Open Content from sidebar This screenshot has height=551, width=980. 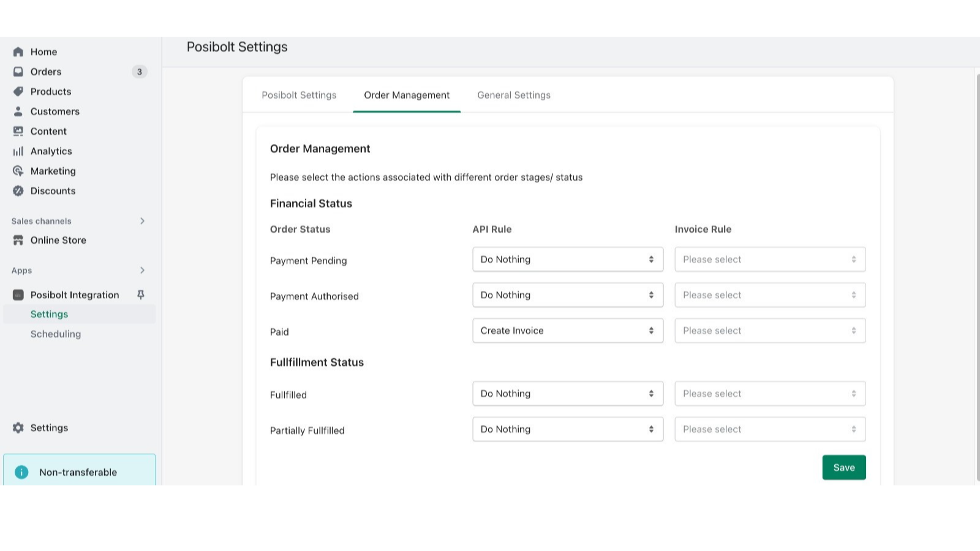[x=48, y=131]
